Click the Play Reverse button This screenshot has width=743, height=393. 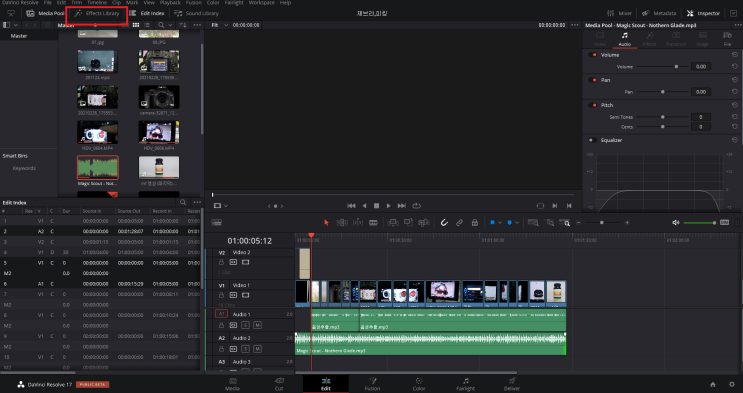click(x=364, y=206)
